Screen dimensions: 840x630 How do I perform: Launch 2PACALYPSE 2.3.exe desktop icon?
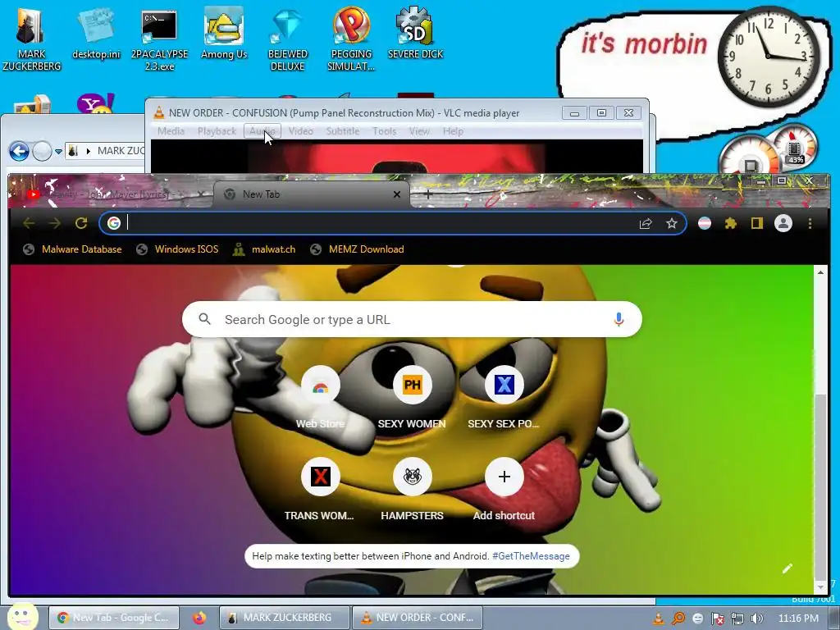pos(159,39)
